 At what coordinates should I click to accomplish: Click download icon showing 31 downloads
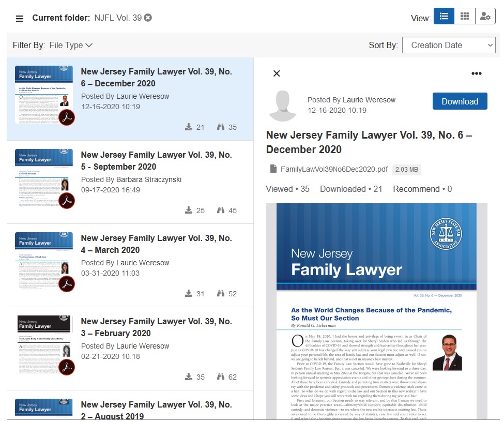(x=189, y=294)
